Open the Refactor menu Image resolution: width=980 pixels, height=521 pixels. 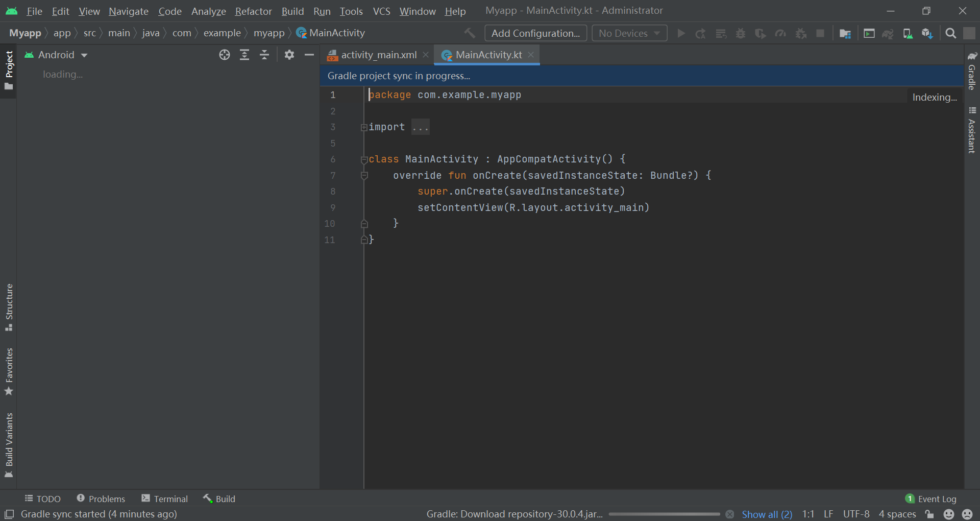[253, 11]
